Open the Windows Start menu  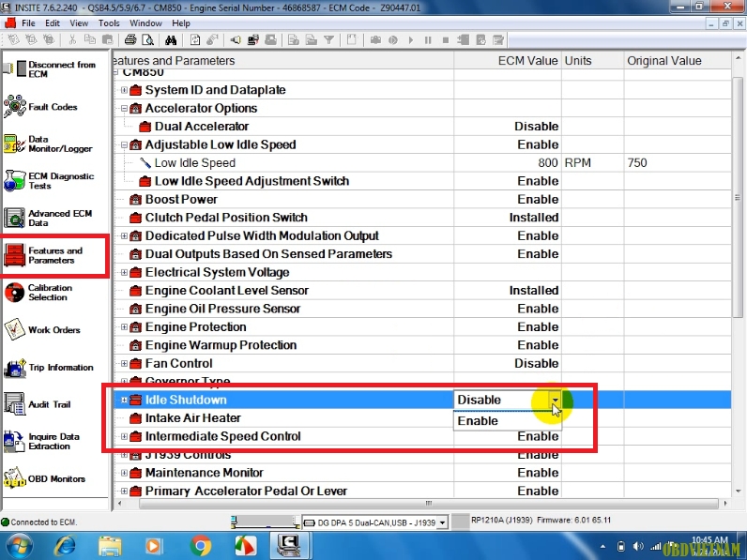19,546
